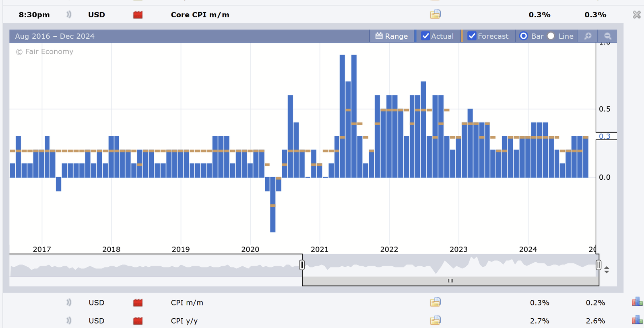Open graph icon for CPI m/m row

coord(637,302)
